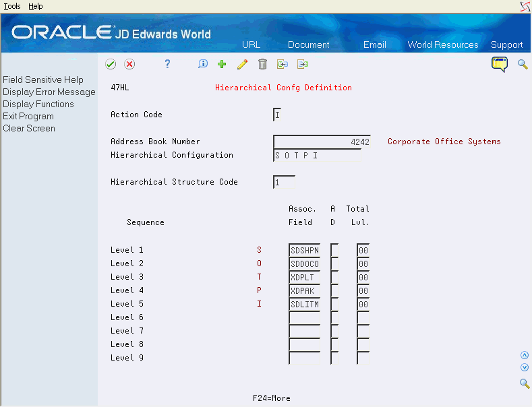Open the yellow chat message icon

coord(500,65)
